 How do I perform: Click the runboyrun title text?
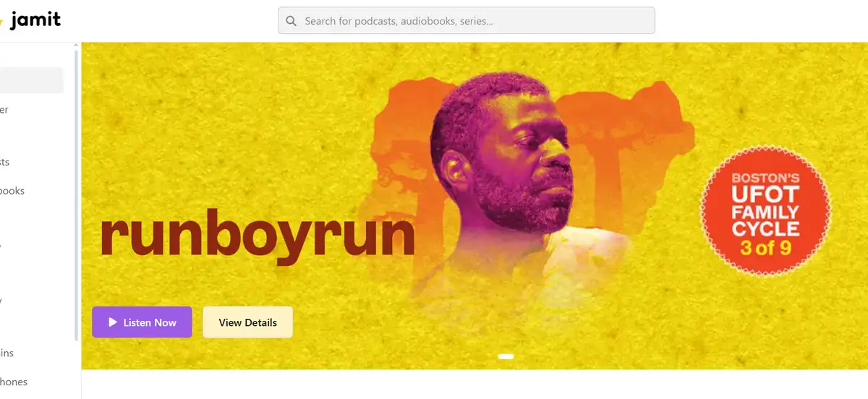point(257,235)
